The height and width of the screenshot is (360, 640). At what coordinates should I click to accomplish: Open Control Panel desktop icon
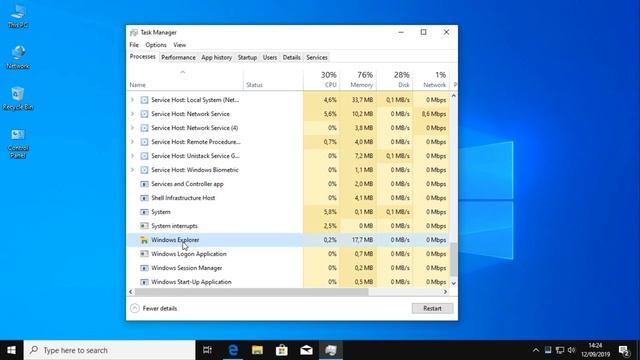(18, 142)
